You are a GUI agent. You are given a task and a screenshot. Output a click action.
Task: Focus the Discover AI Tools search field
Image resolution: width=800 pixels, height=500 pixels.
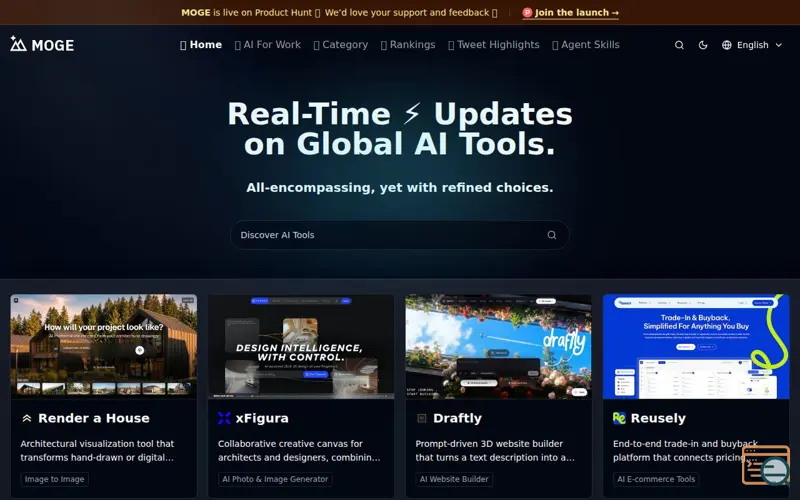click(399, 235)
